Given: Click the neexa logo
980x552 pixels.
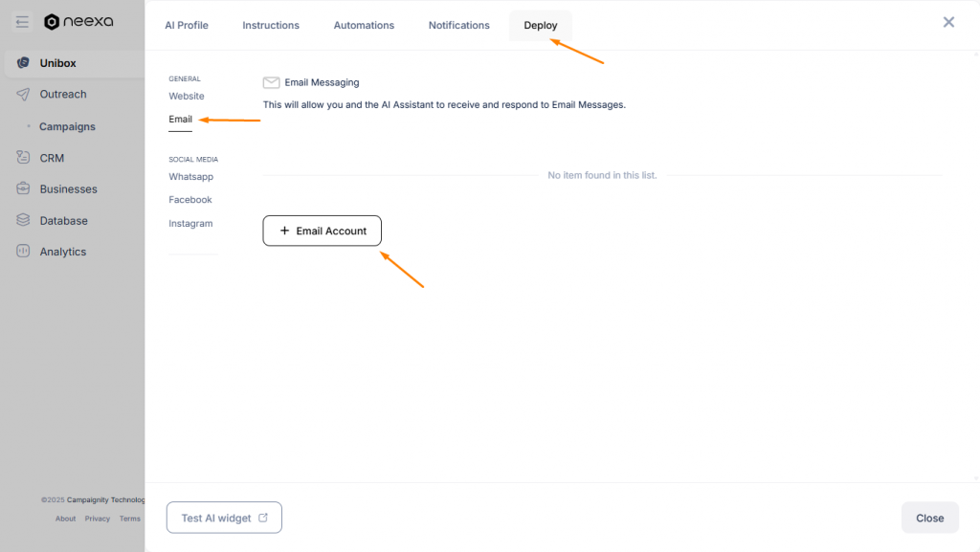Looking at the screenshot, I should (x=78, y=21).
